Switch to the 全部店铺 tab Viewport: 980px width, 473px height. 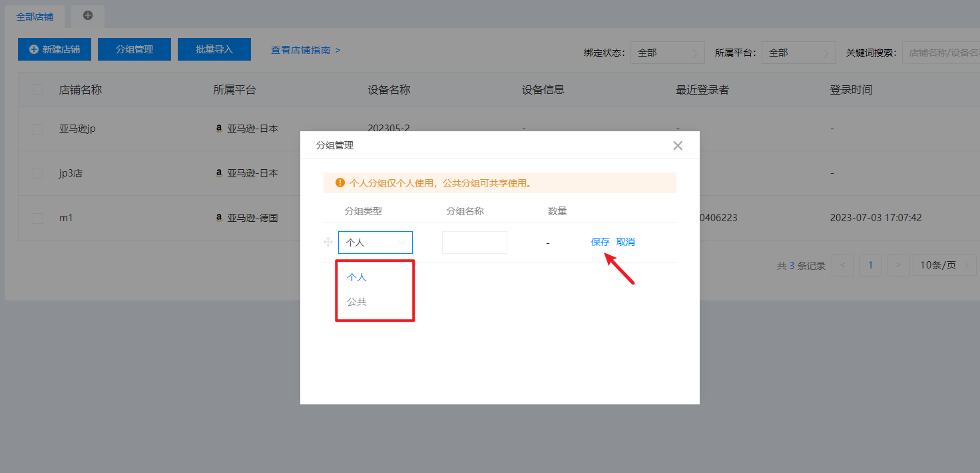(x=35, y=16)
